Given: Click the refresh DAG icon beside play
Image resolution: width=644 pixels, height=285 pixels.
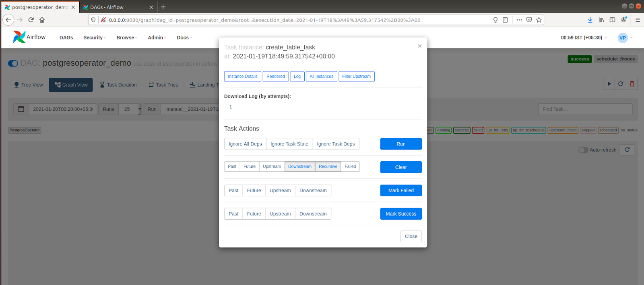Looking at the screenshot, I should point(621,84).
